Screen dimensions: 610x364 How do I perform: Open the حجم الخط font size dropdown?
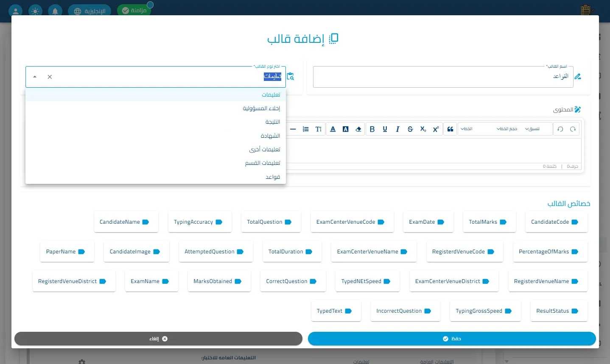pyautogui.click(x=507, y=129)
